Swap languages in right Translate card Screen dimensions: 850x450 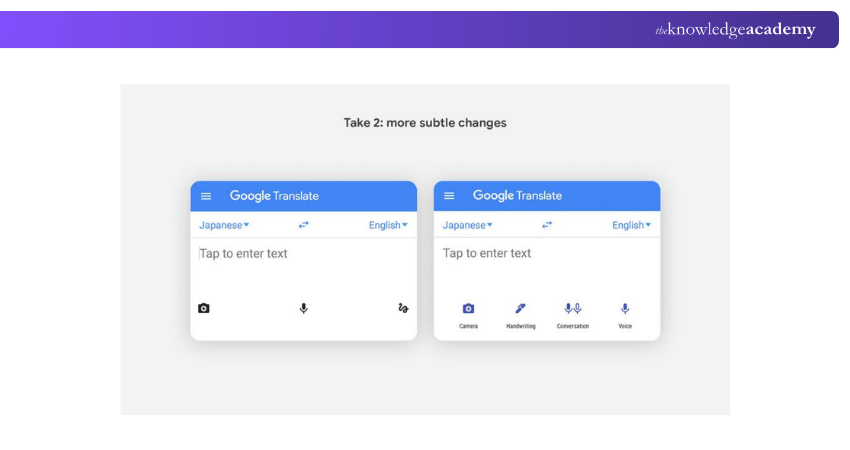pos(547,224)
